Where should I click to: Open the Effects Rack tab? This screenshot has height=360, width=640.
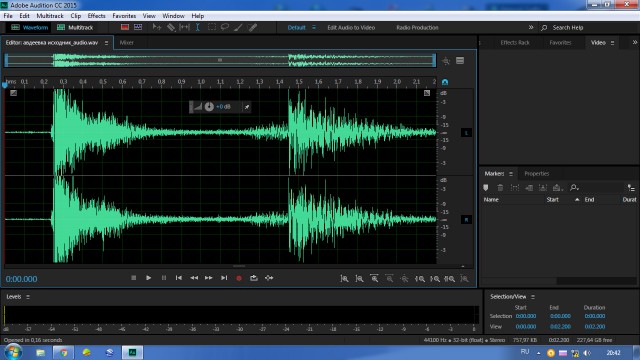[x=515, y=42]
